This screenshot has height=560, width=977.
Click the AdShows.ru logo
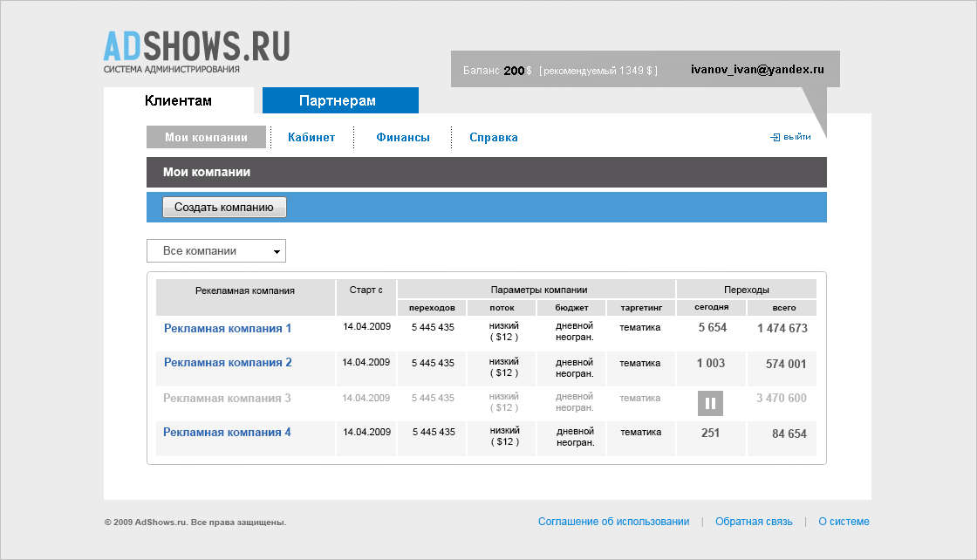tap(196, 52)
